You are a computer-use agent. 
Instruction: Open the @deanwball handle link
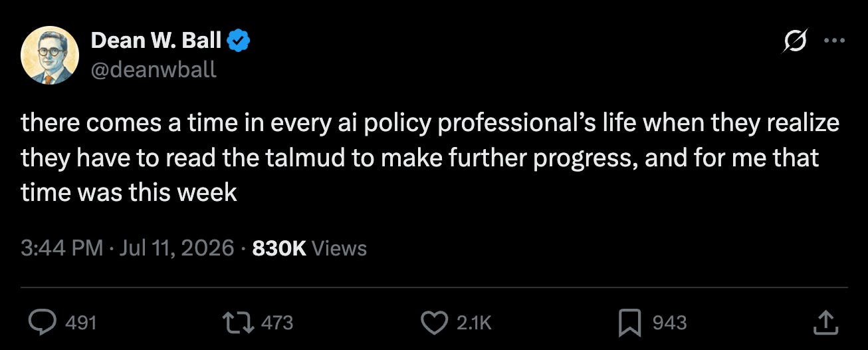pos(154,69)
